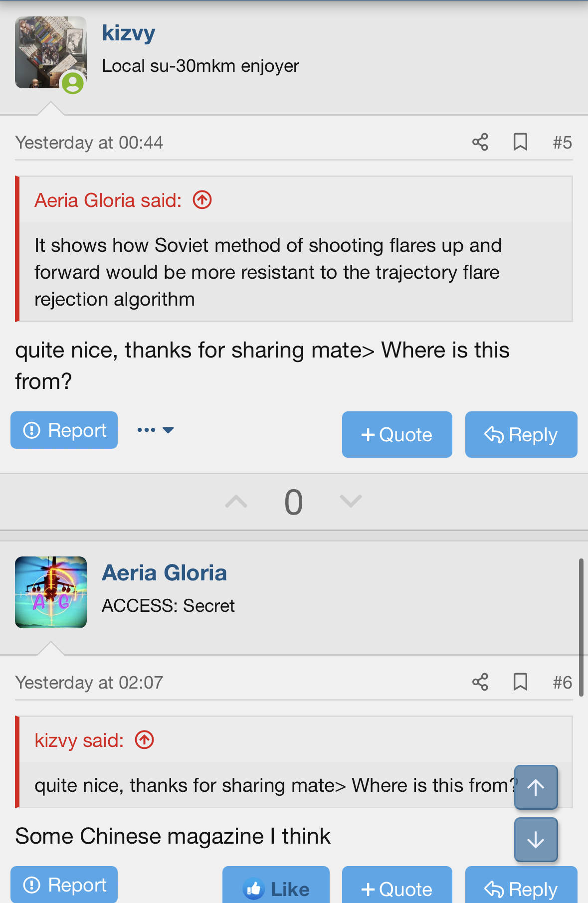Reply to kizvy's post
588x903 pixels.
click(521, 434)
